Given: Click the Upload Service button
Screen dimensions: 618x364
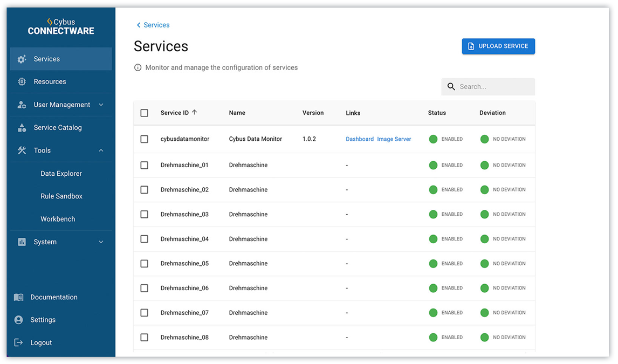Looking at the screenshot, I should [498, 46].
